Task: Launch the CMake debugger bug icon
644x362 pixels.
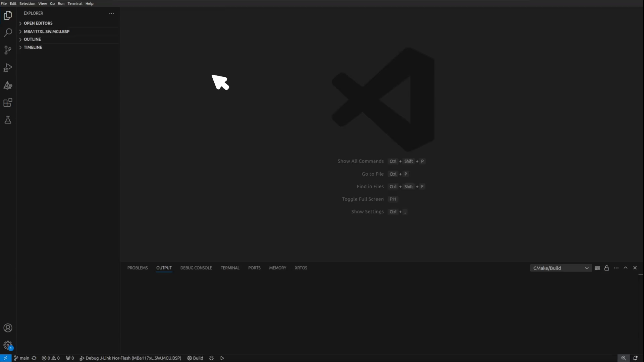Action: (211, 358)
